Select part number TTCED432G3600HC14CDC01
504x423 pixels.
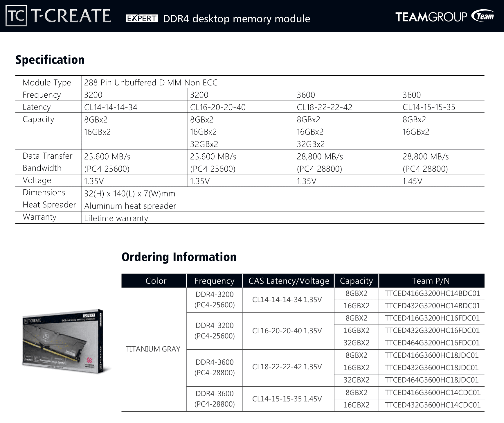(x=433, y=405)
